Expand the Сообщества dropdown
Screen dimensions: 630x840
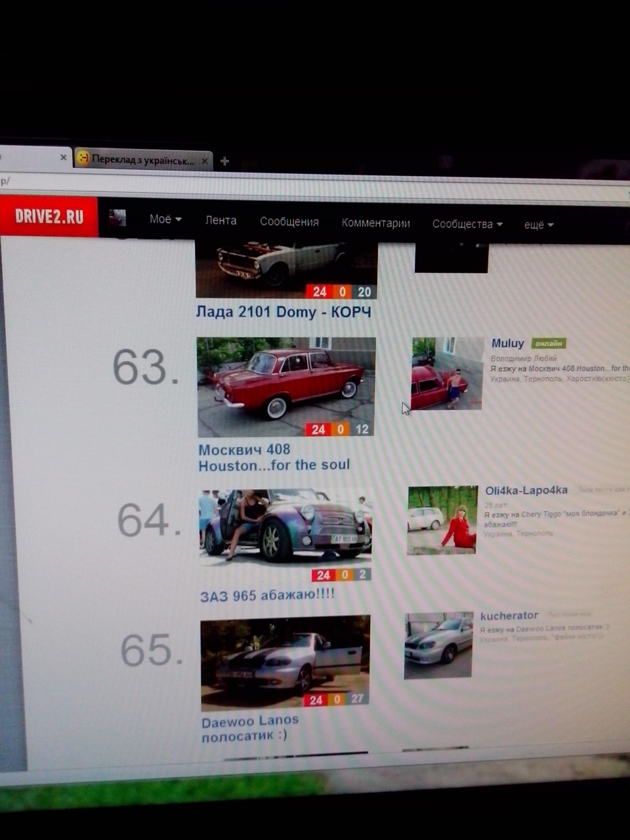point(467,224)
